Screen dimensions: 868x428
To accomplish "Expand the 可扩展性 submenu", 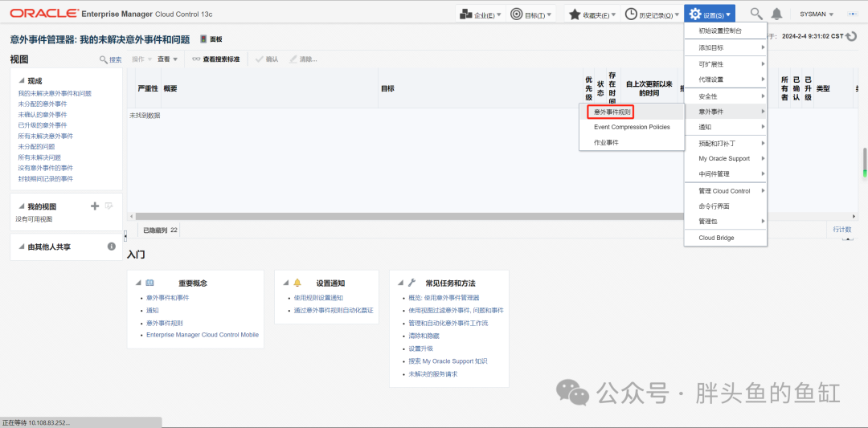I will click(726, 64).
